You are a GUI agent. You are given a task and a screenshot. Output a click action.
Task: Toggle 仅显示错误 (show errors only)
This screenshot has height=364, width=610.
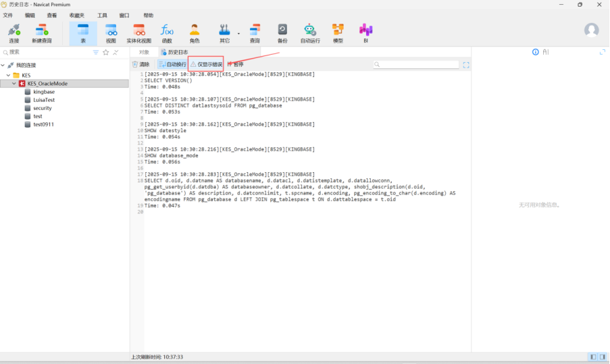206,64
